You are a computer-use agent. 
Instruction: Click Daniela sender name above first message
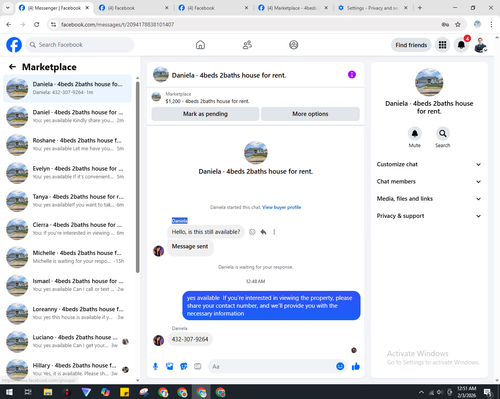180,221
